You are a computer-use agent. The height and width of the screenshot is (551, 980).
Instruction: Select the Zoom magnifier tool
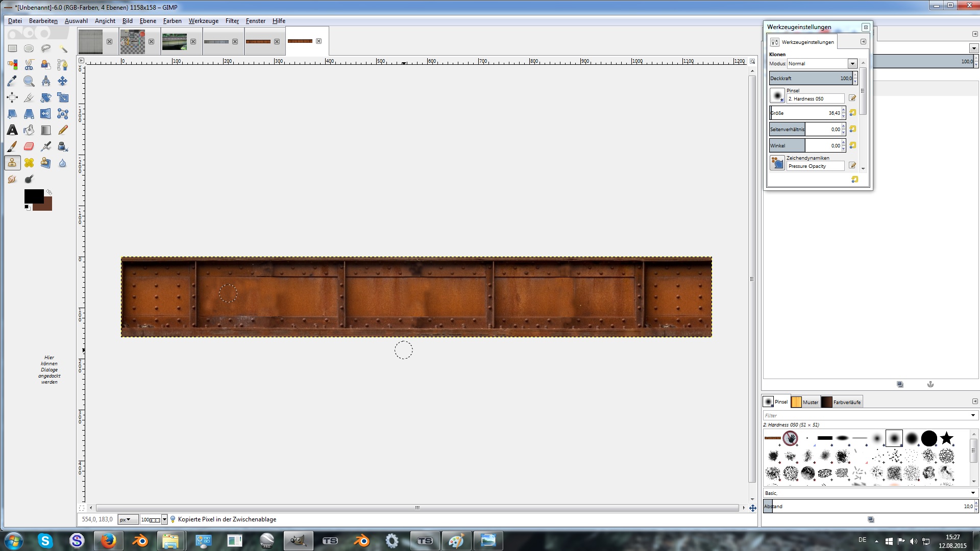[29, 81]
